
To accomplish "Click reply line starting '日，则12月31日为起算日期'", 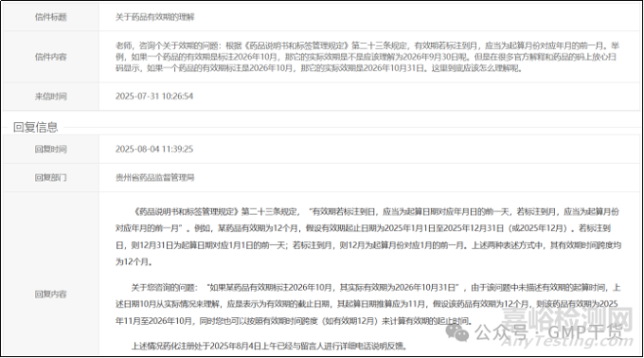I will (x=368, y=245).
